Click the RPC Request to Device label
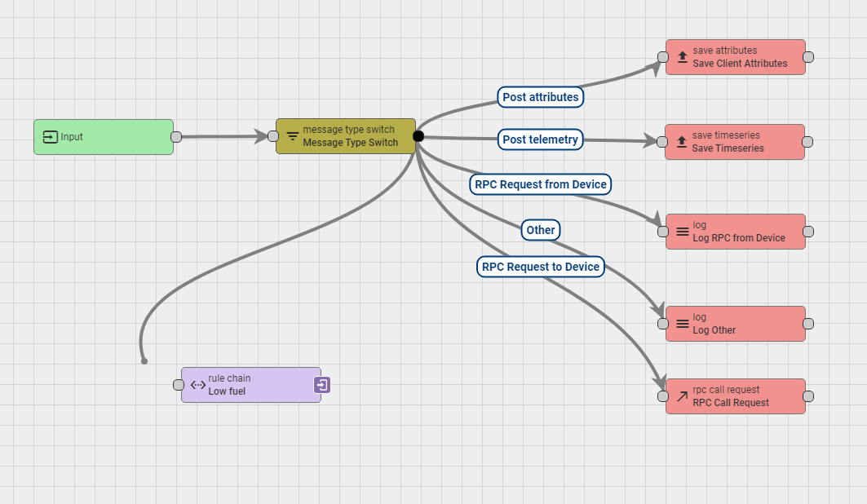This screenshot has width=867, height=504. (540, 267)
